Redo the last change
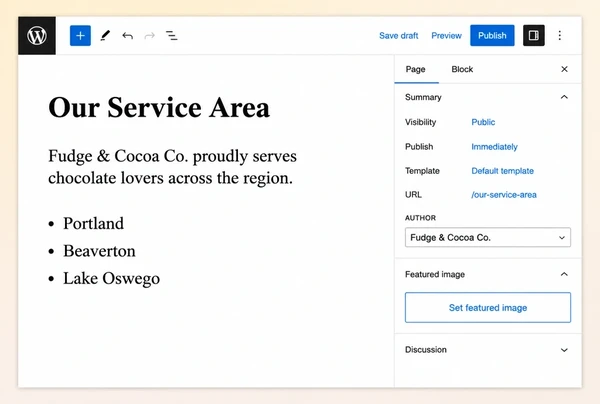This screenshot has height=404, width=600. 150,36
